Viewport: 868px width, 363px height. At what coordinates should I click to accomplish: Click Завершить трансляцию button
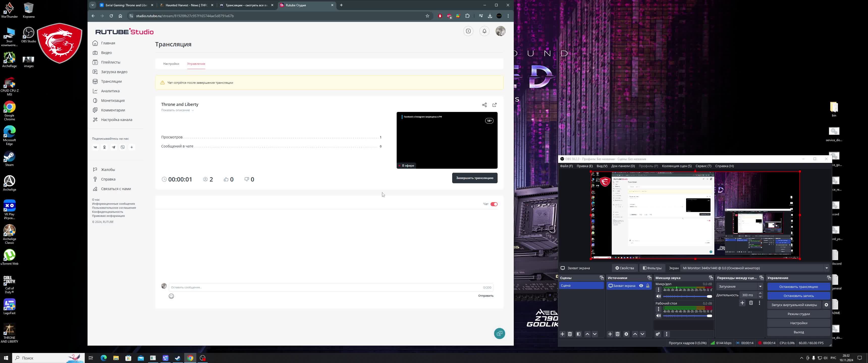pyautogui.click(x=474, y=178)
